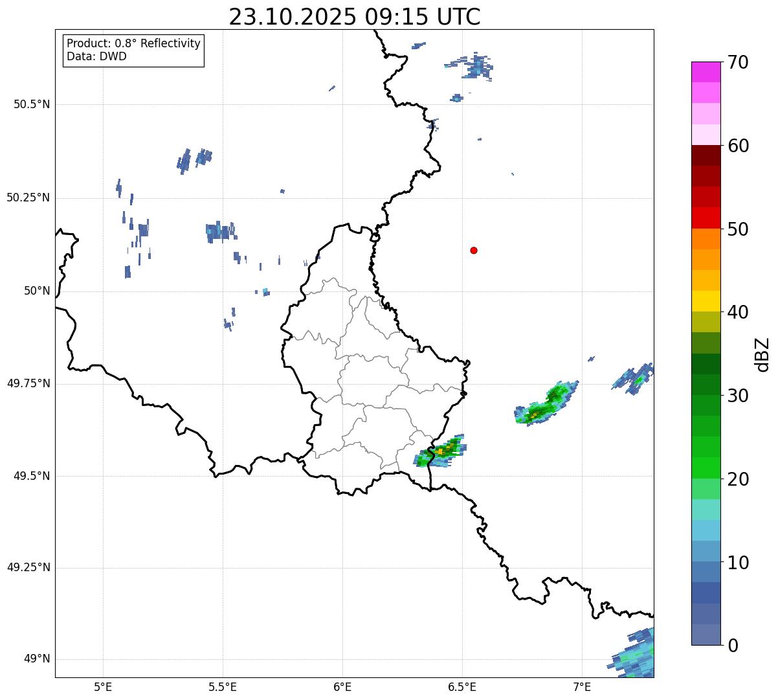Click the 6.5°E longitude label

[462, 686]
